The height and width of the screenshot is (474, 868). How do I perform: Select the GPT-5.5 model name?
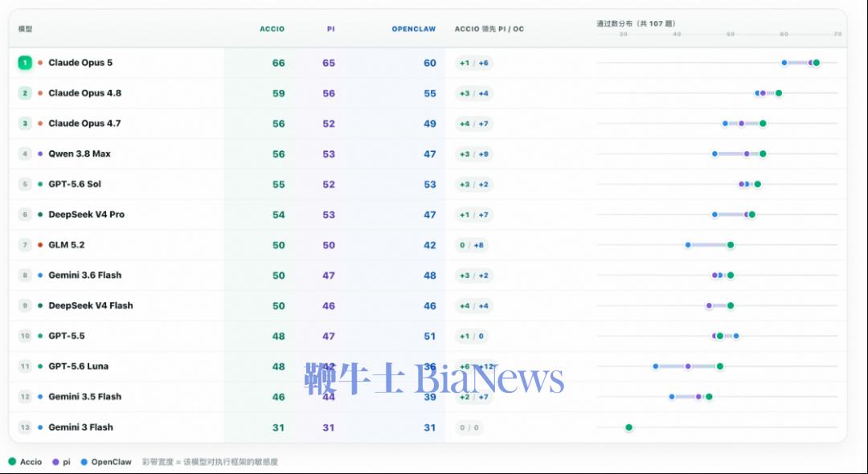pyautogui.click(x=67, y=336)
